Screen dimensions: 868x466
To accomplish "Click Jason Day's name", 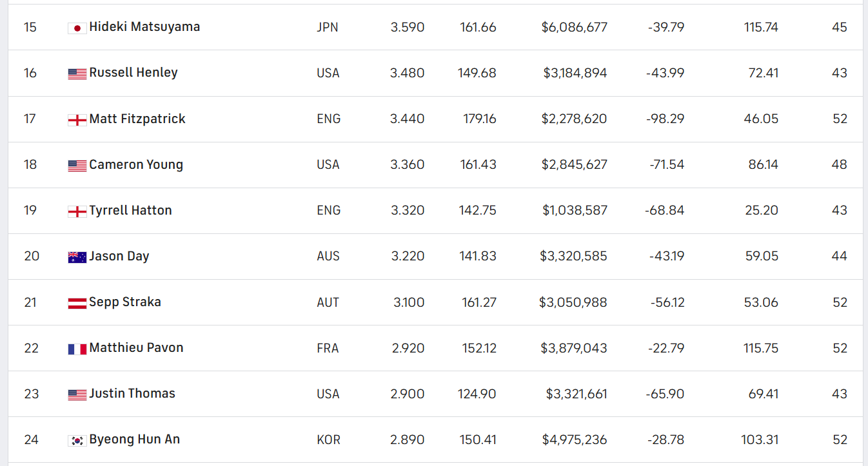I will coord(119,256).
